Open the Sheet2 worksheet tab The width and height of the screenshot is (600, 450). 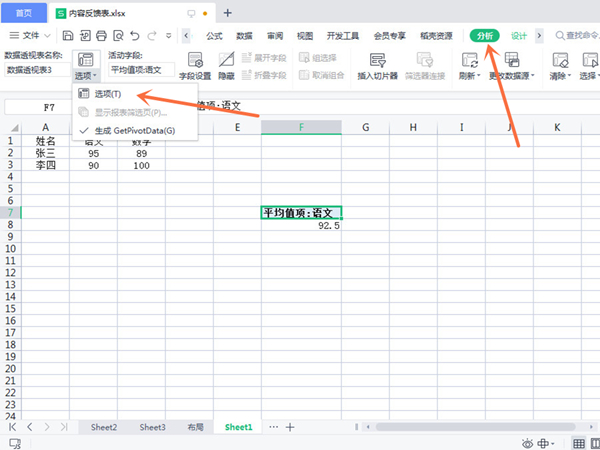coord(104,427)
